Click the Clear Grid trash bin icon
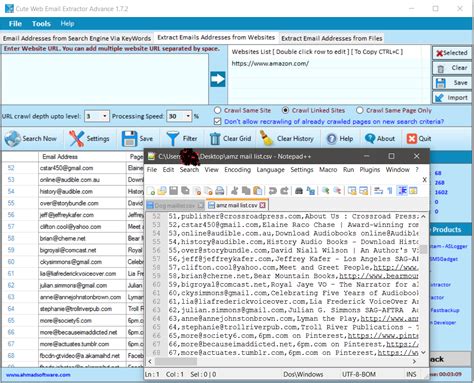This screenshot has height=383, width=474. pos(215,139)
